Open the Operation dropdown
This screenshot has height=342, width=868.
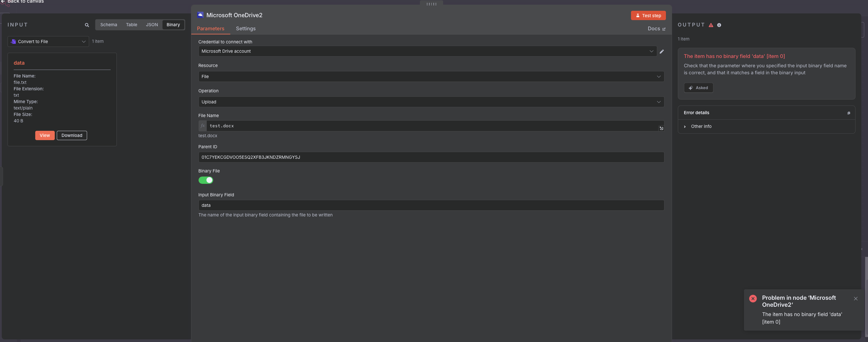(x=431, y=102)
